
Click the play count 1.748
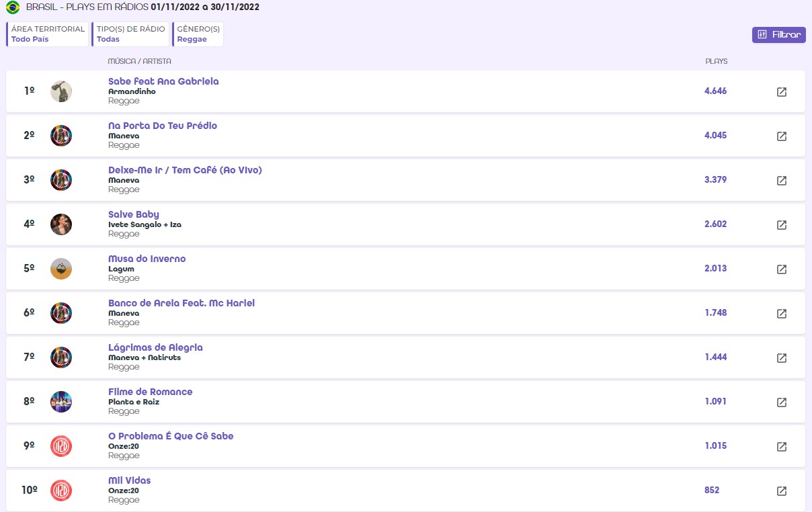[716, 312]
